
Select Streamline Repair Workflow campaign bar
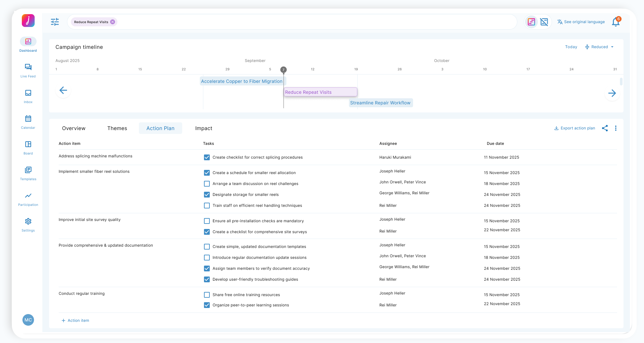(x=380, y=103)
